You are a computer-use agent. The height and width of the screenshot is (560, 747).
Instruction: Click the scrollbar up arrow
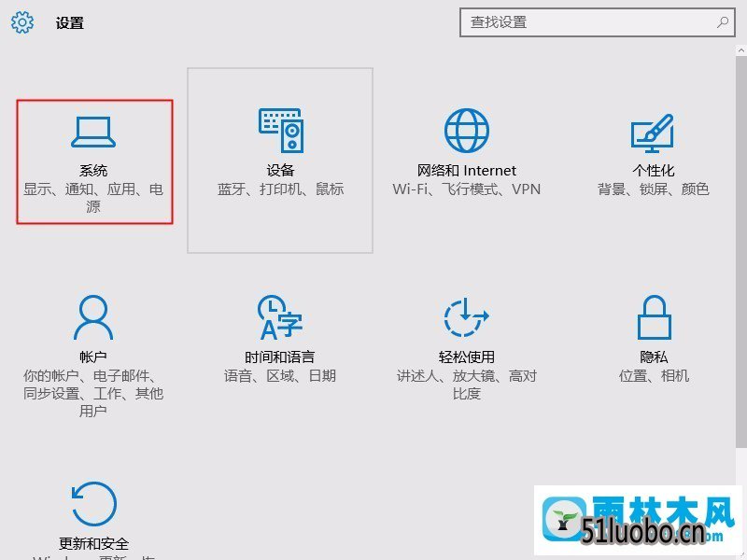click(740, 49)
